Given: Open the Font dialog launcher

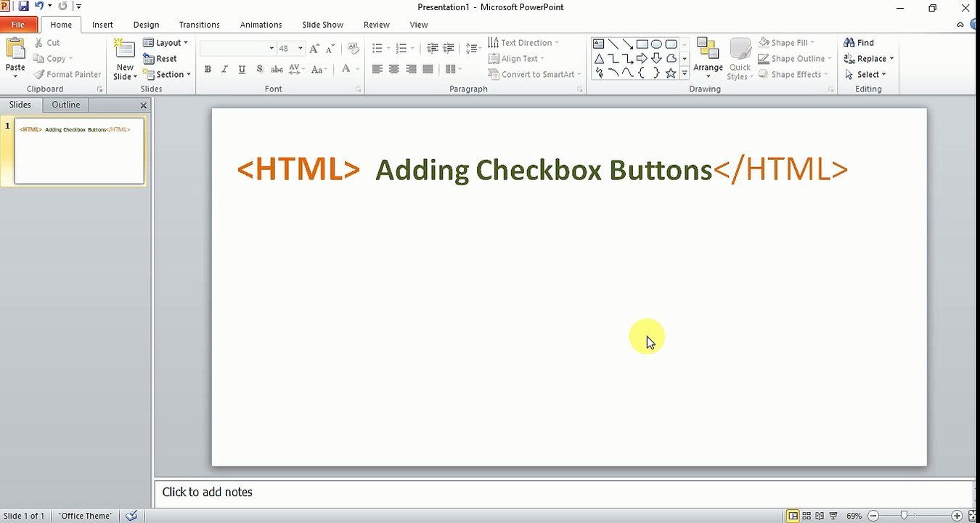Looking at the screenshot, I should [x=359, y=89].
